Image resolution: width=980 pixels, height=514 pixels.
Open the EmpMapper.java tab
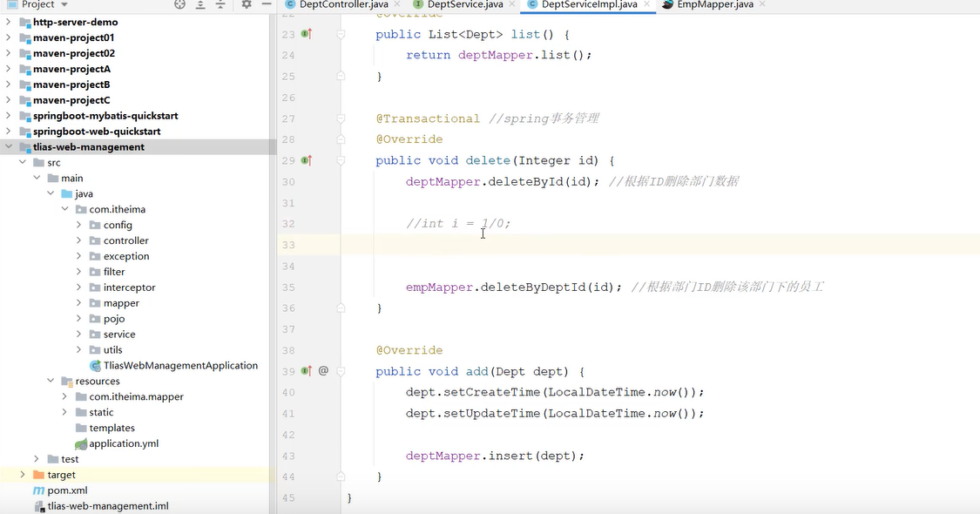pos(715,4)
